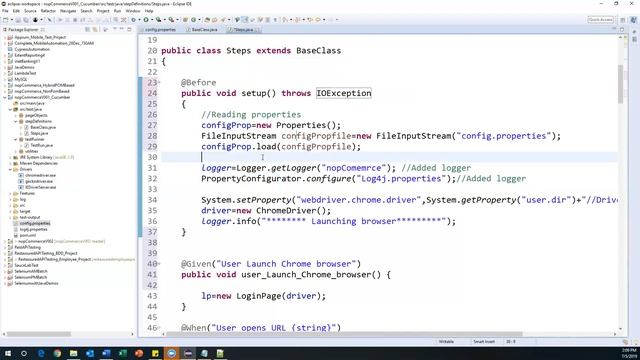Open the Windows Start button
640x360 pixels.
[x=7, y=353]
